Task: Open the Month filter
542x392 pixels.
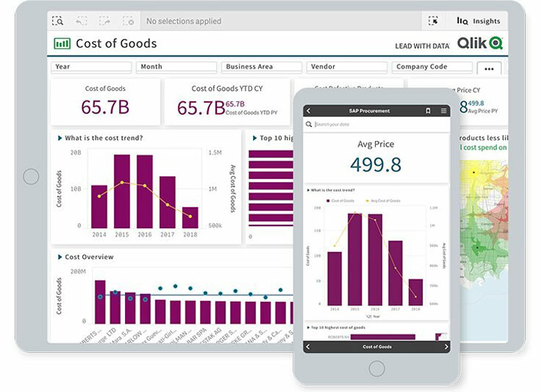Action: click(176, 67)
